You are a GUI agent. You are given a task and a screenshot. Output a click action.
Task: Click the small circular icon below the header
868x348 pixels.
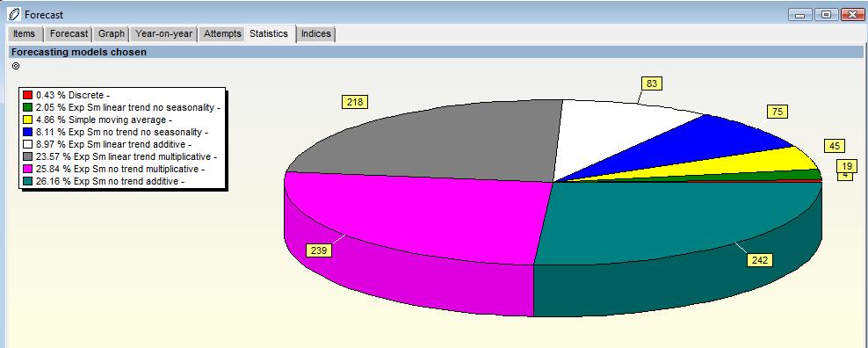click(16, 66)
